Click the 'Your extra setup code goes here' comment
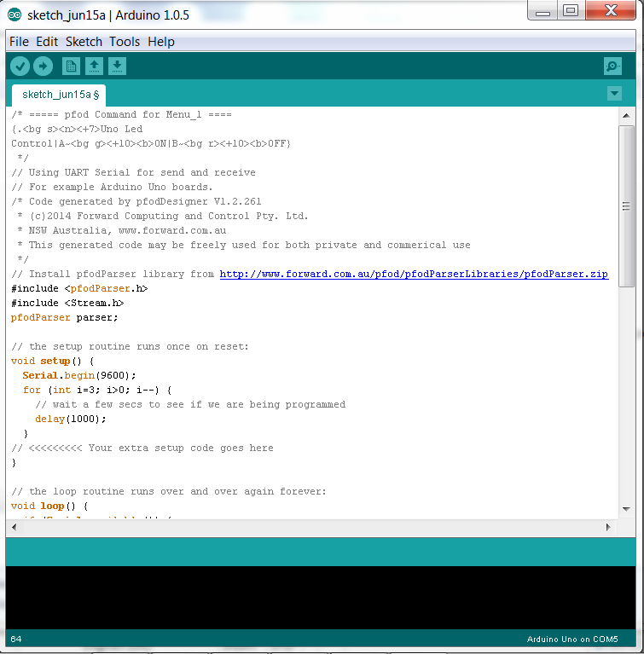The image size is (644, 654). click(142, 449)
